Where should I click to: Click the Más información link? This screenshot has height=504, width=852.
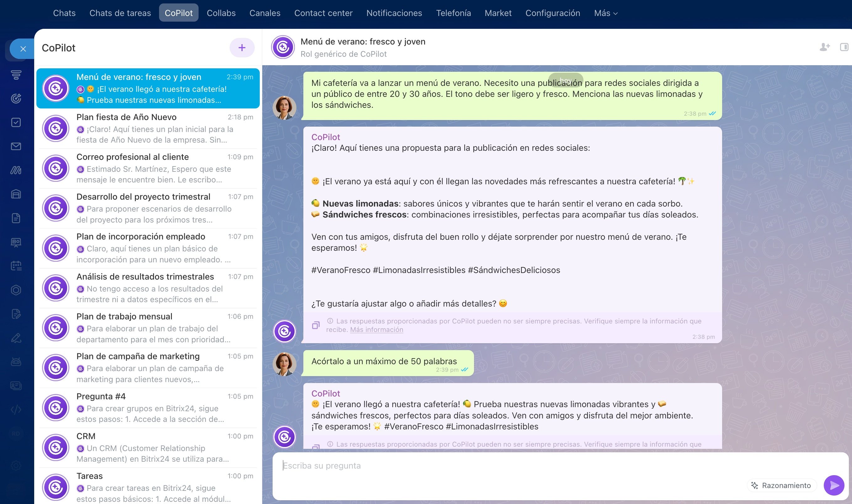[x=376, y=329]
